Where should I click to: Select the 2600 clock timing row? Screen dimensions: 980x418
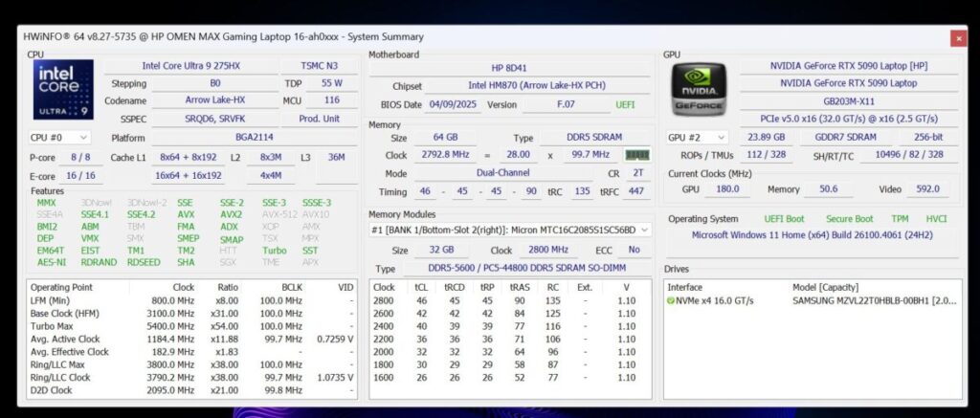pyautogui.click(x=509, y=313)
